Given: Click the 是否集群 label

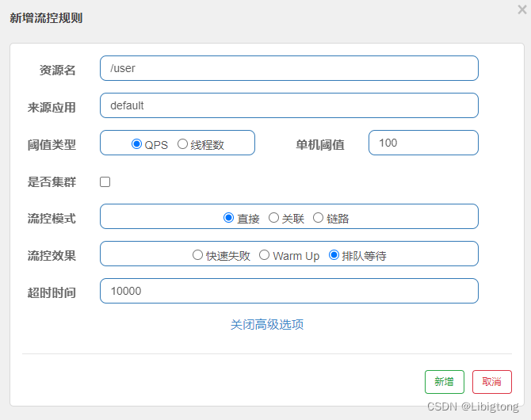Looking at the screenshot, I should point(52,182).
